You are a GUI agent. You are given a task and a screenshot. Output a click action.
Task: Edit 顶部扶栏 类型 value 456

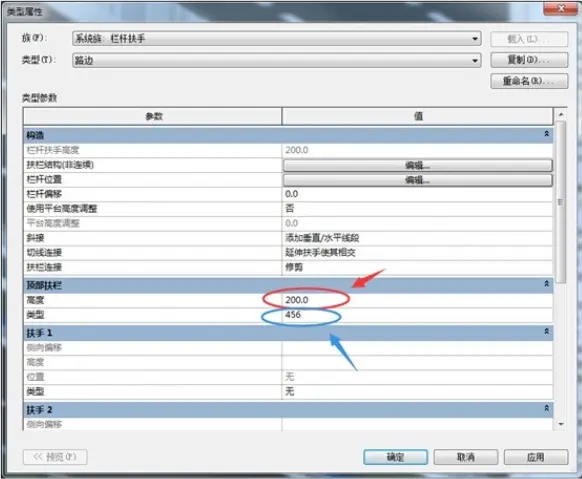[417, 315]
